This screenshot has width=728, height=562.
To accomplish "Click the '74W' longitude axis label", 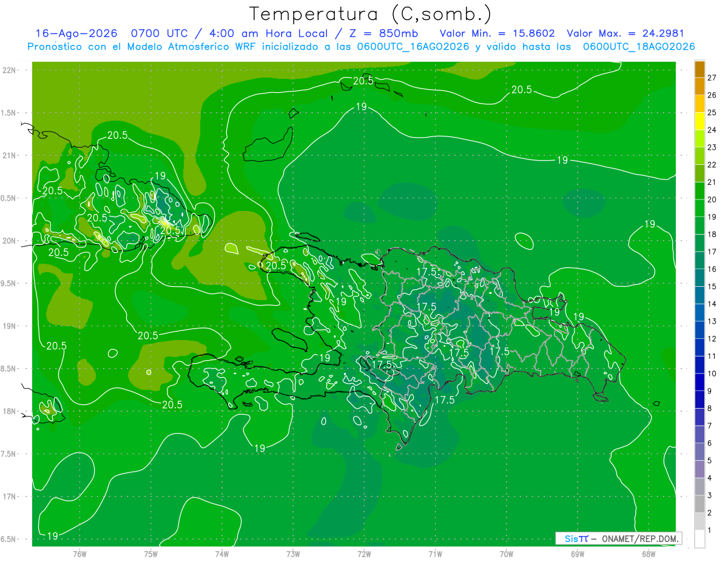I will coord(222,554).
